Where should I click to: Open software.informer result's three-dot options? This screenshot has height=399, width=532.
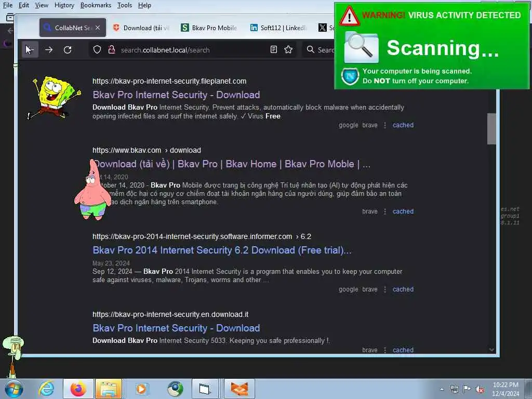pos(385,289)
